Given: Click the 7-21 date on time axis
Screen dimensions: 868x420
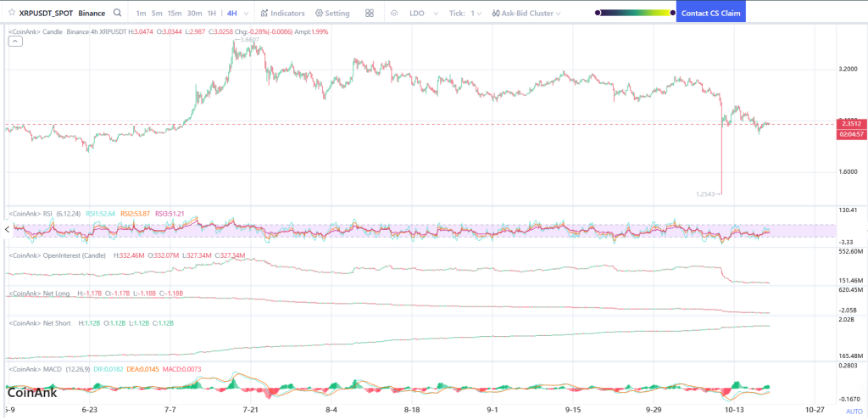Looking at the screenshot, I should click(251, 410).
